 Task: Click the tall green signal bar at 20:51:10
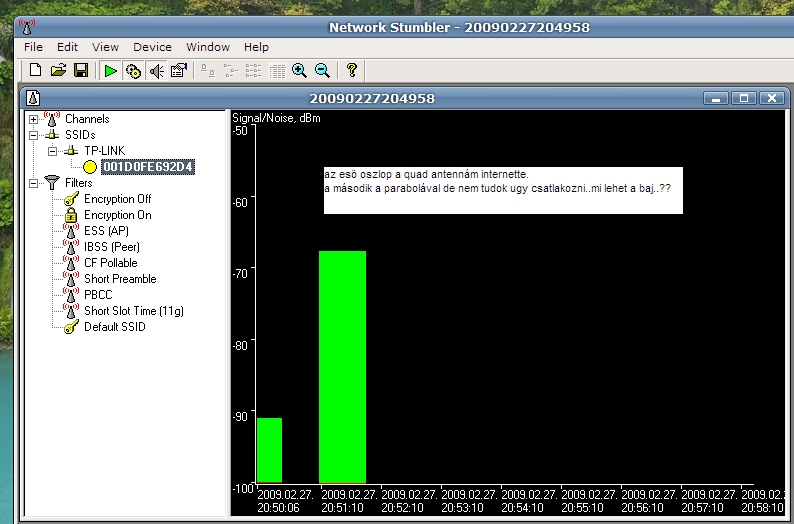click(x=342, y=367)
